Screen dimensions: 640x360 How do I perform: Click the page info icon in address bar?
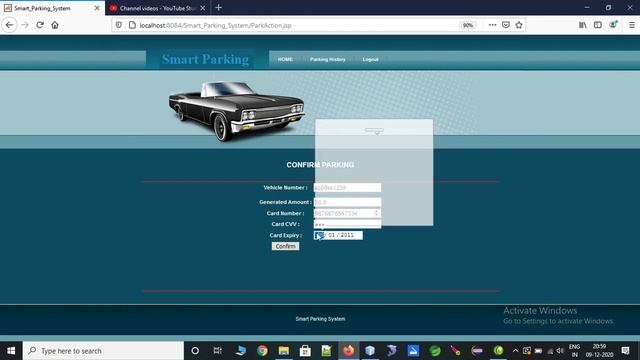click(x=132, y=25)
